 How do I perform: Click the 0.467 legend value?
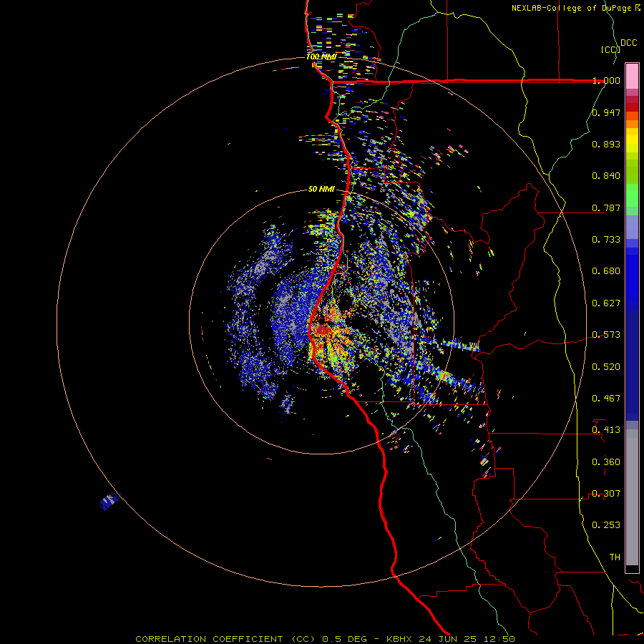coord(606,399)
